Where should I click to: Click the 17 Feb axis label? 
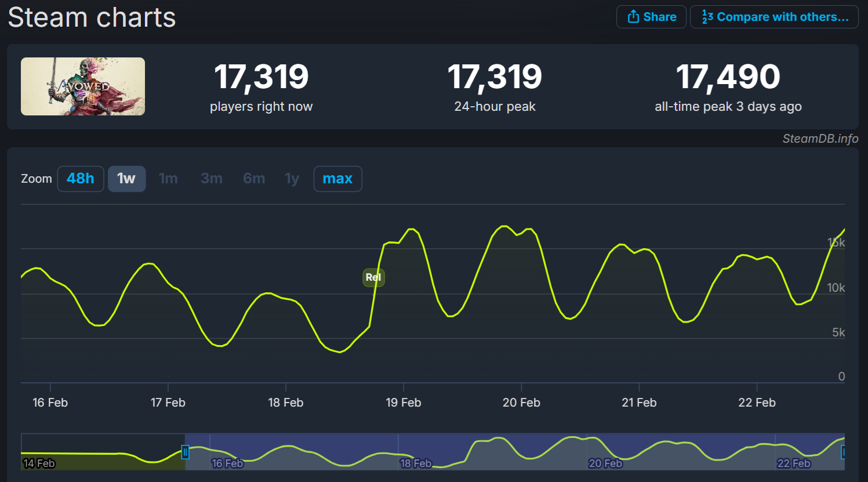(x=168, y=403)
